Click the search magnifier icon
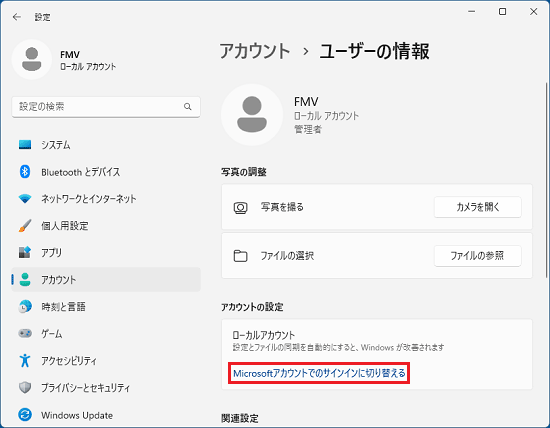 coord(188,107)
